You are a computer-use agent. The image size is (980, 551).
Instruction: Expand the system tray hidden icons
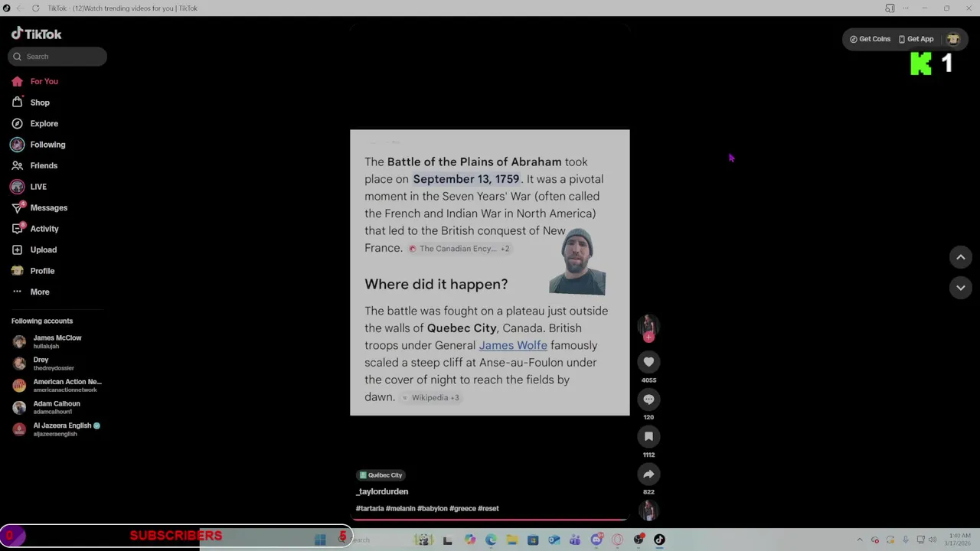click(860, 540)
